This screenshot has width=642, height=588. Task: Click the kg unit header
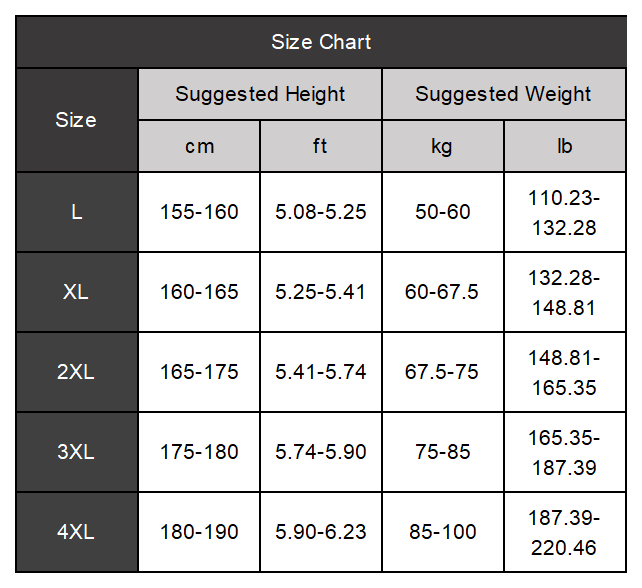tap(443, 146)
